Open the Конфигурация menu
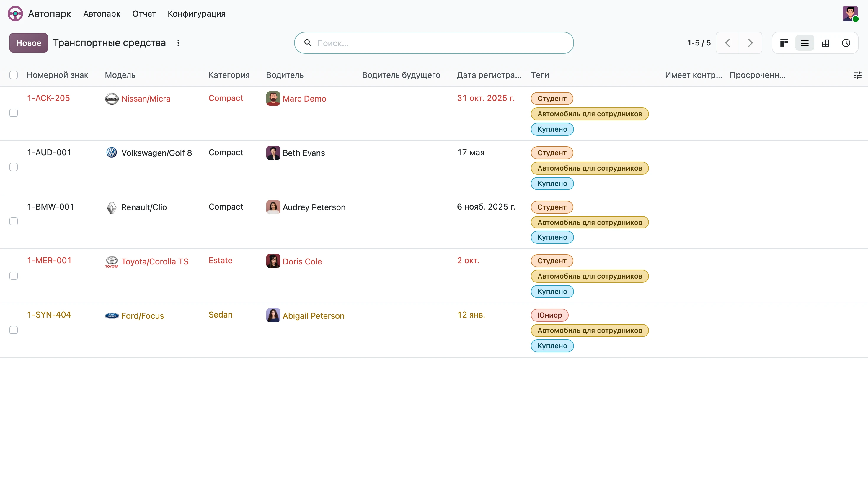This screenshot has width=868, height=484. (196, 14)
